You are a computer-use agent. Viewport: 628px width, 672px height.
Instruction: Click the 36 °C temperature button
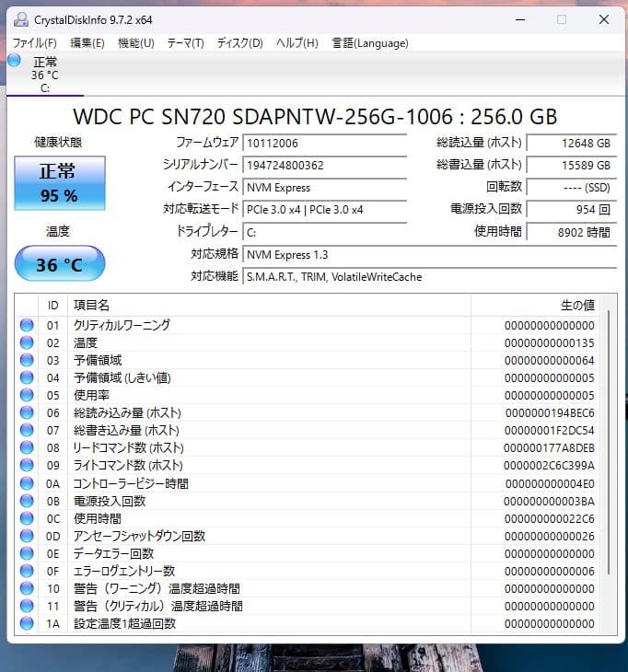[x=60, y=263]
